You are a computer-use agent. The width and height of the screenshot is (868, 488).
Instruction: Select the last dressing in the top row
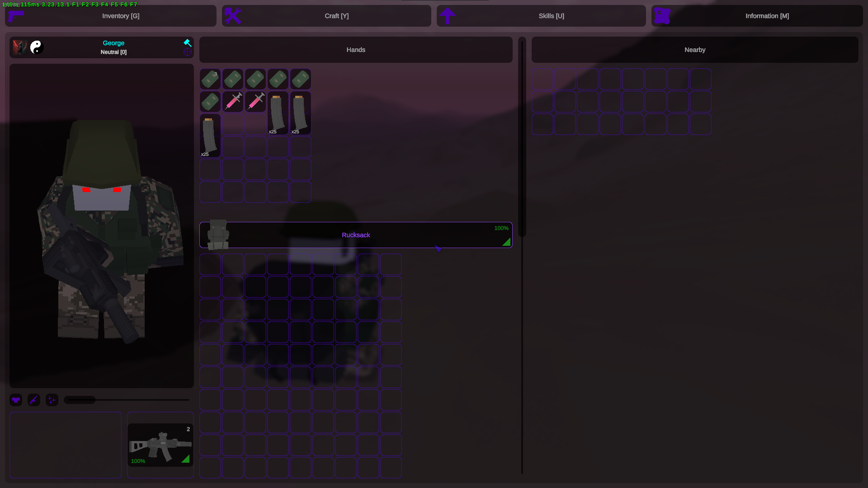coord(301,79)
